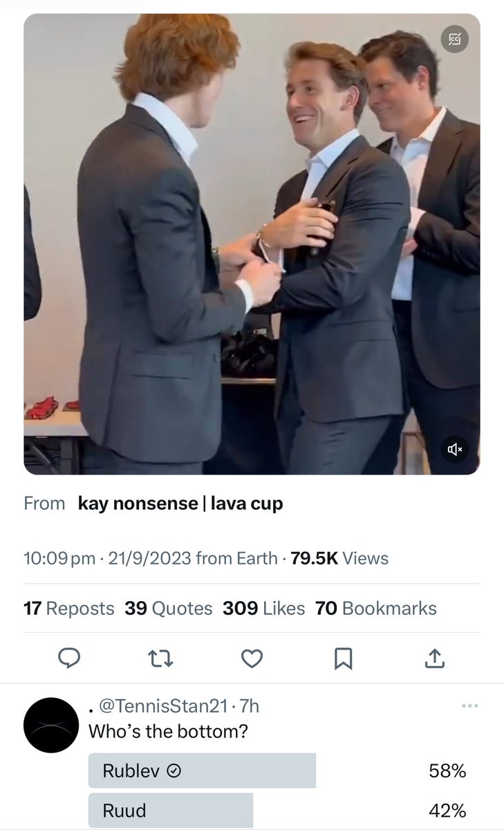Open the 79.5K Views analytics
The height and width of the screenshot is (830, 504).
[340, 558]
